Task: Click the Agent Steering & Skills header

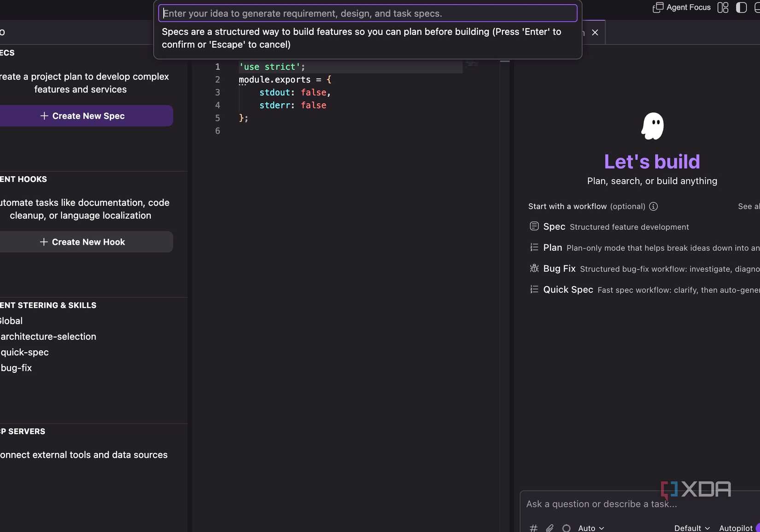Action: click(48, 305)
